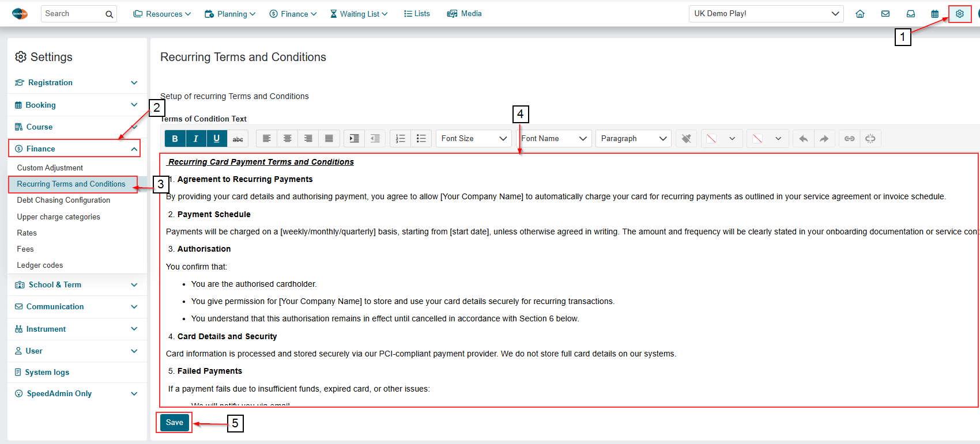Toggle italic text formatting
This screenshot has height=444, width=980.
click(x=196, y=139)
